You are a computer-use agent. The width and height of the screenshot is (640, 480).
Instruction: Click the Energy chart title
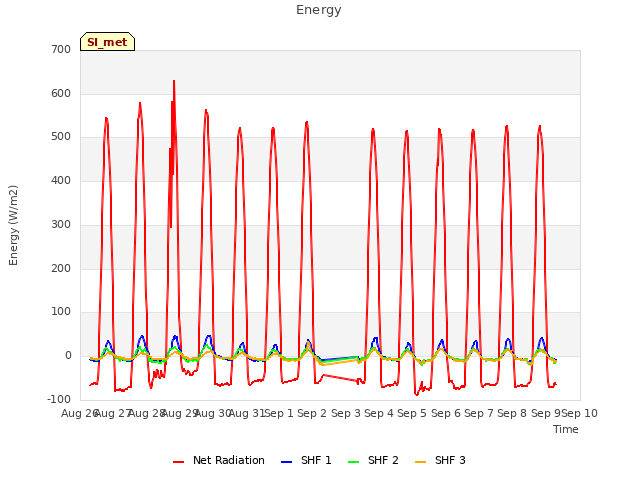click(319, 10)
